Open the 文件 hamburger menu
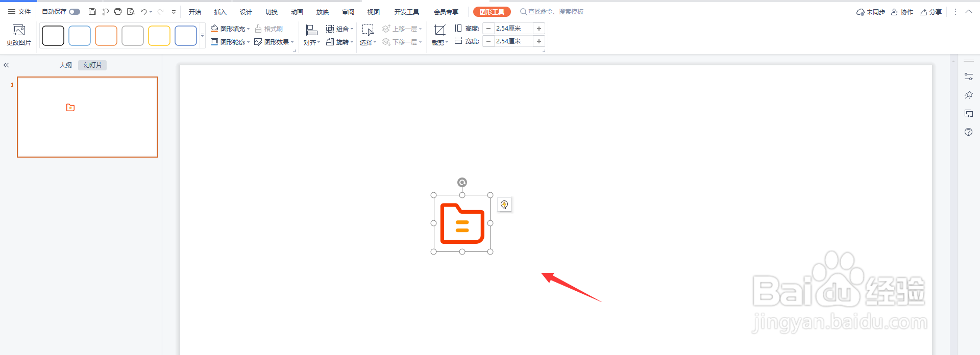The width and height of the screenshot is (980, 355). (19, 12)
